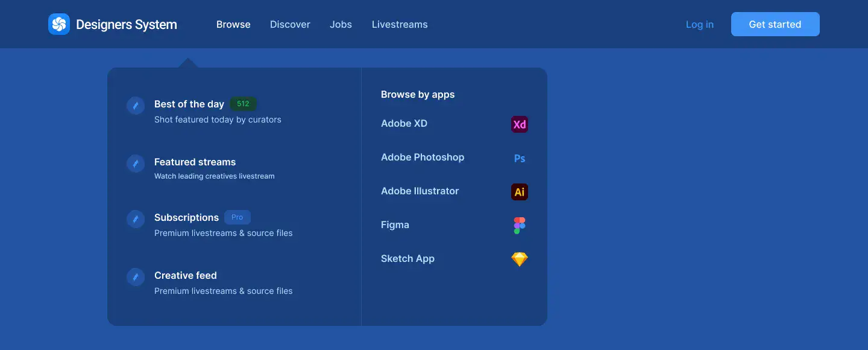Click the description text under Subscriptions
Image resolution: width=868 pixels, height=350 pixels.
pos(224,233)
